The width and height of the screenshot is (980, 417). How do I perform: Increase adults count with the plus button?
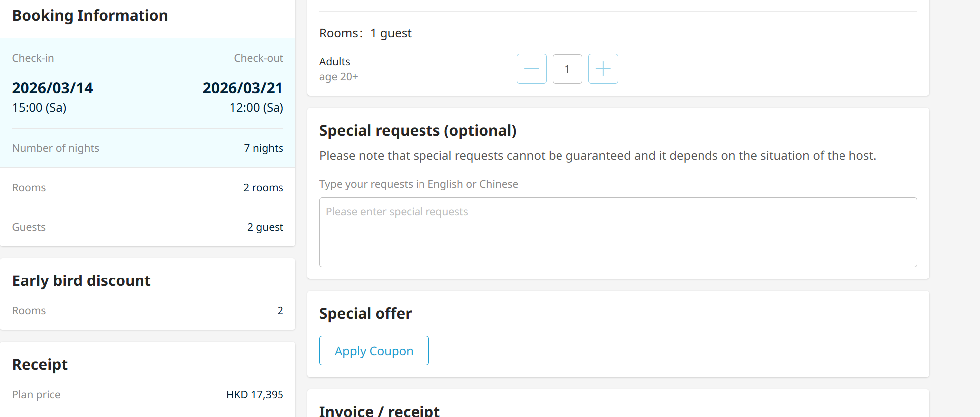603,69
